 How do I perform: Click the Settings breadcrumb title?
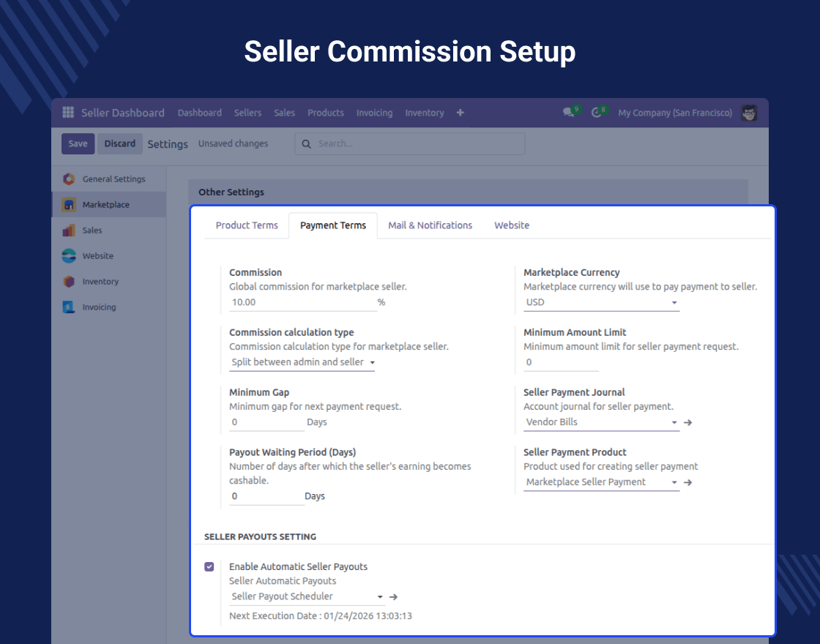(168, 143)
